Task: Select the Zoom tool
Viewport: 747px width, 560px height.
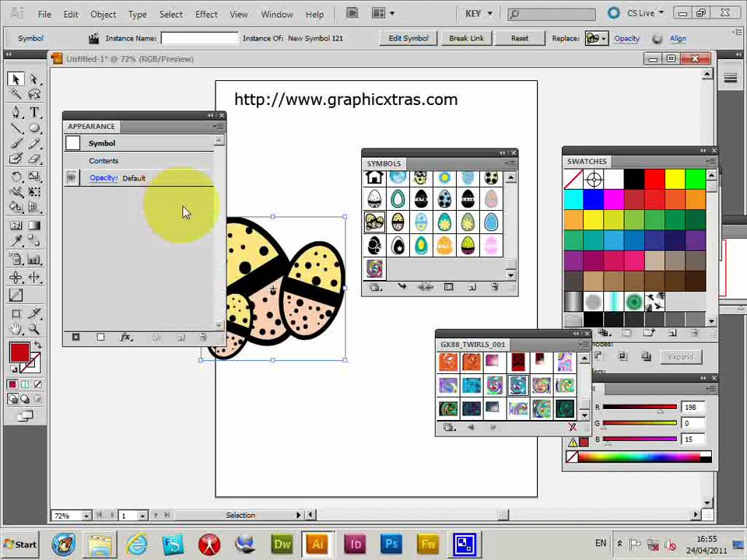Action: 33,328
